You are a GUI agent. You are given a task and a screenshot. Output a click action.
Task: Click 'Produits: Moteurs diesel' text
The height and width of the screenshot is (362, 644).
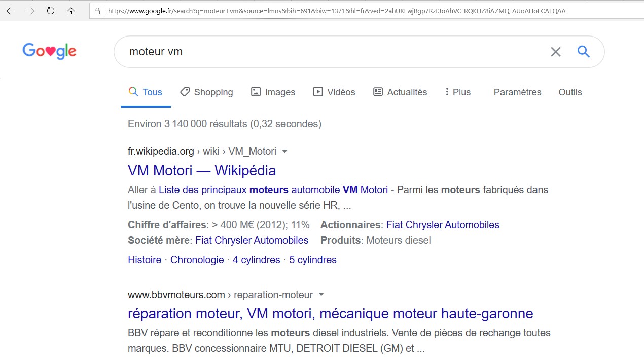[376, 240]
